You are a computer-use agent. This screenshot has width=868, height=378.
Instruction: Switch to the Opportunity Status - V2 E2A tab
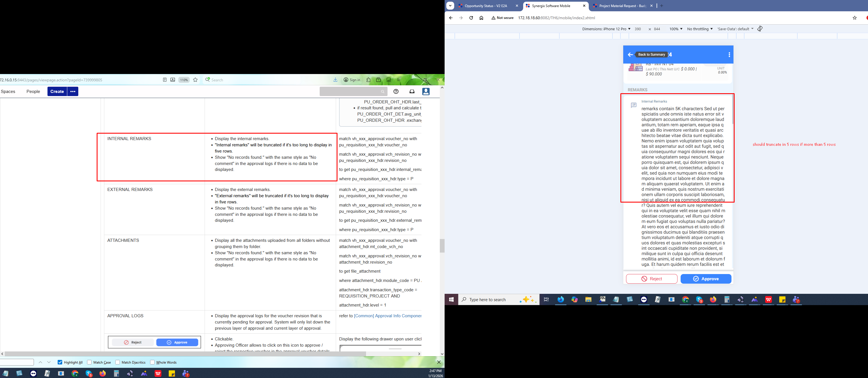486,6
